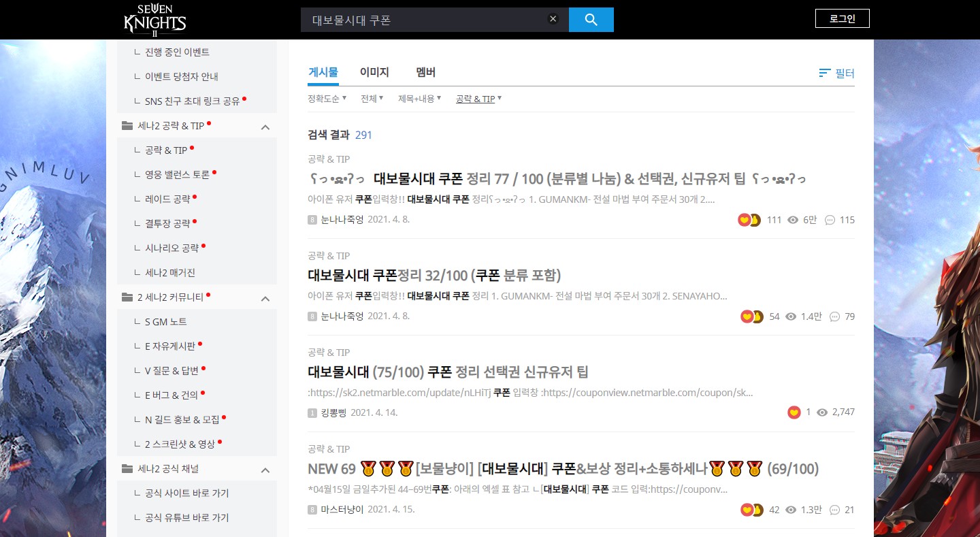Open post 대보물시대 (75/100) 쿠폰 정리
The height and width of the screenshot is (537, 980).
(x=448, y=372)
